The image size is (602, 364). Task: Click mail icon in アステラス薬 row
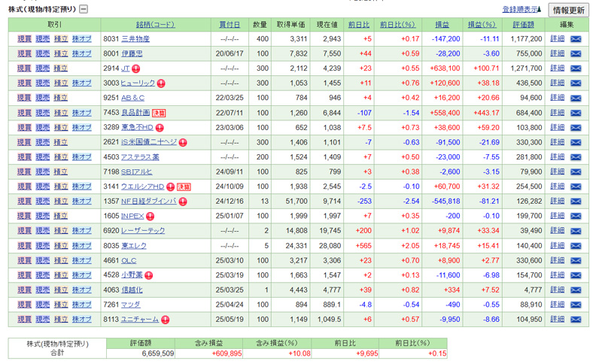click(x=576, y=157)
